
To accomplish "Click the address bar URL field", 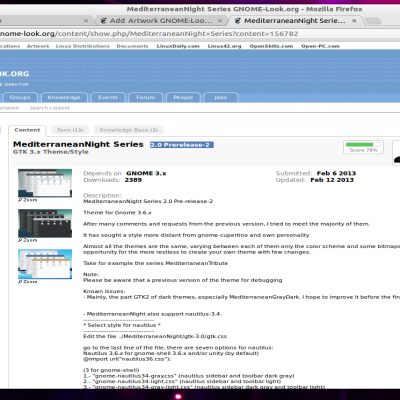I will click(200, 34).
